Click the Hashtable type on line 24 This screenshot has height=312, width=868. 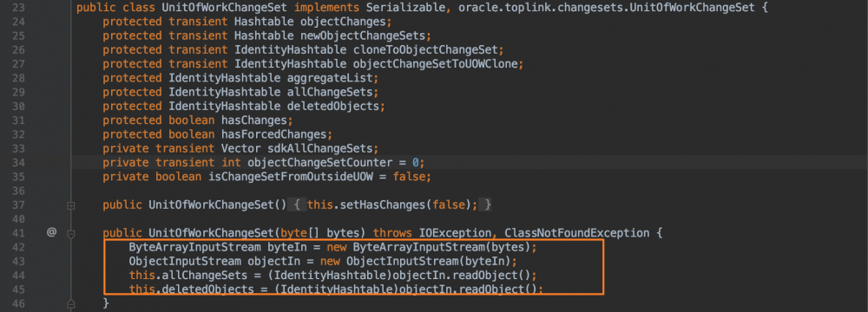(264, 23)
